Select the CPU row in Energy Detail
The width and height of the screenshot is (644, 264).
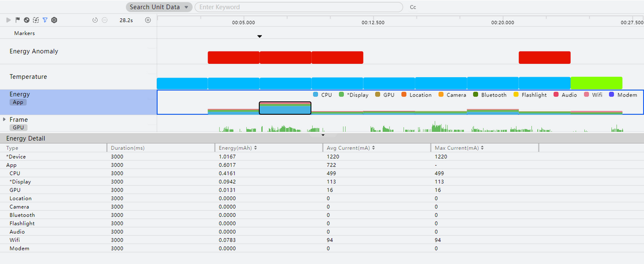(15, 173)
